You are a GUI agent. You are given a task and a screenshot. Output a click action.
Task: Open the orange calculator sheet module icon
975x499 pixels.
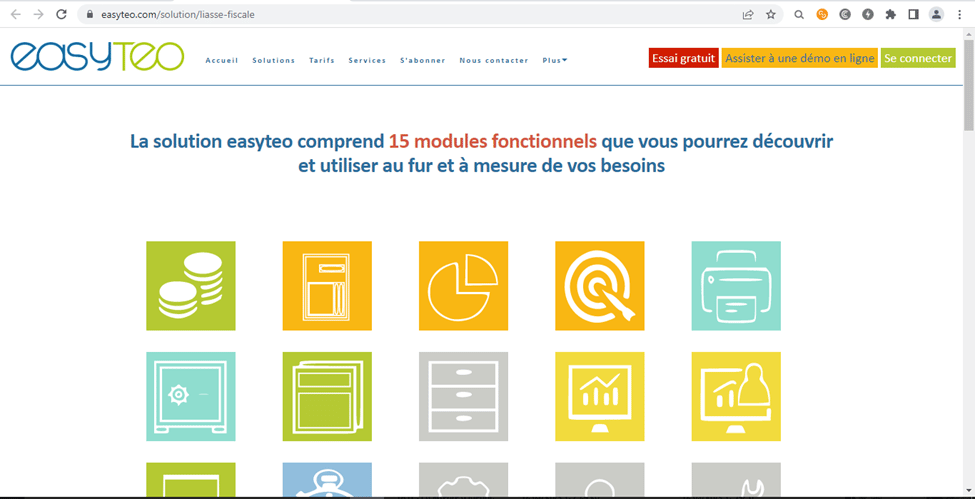tap(327, 286)
